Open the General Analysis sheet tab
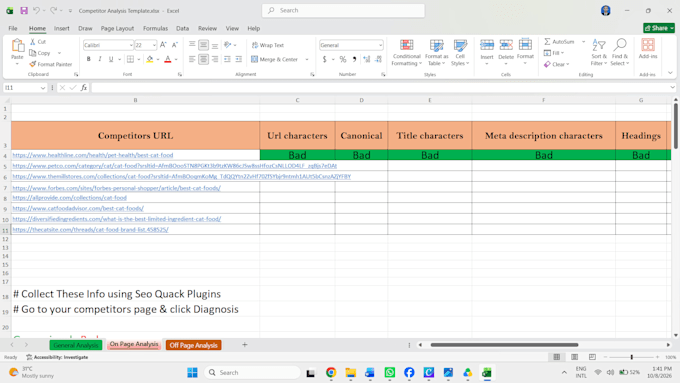Image resolution: width=680 pixels, height=383 pixels. (76, 345)
